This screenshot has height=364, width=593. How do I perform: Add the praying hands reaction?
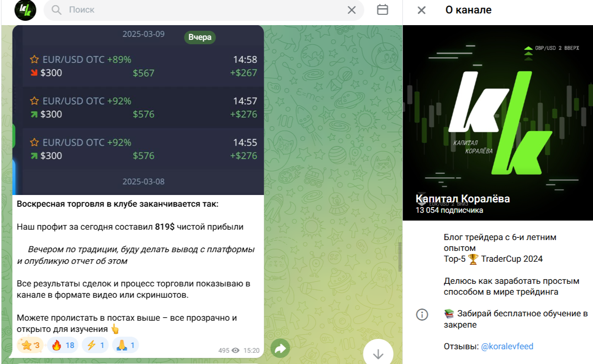point(126,345)
